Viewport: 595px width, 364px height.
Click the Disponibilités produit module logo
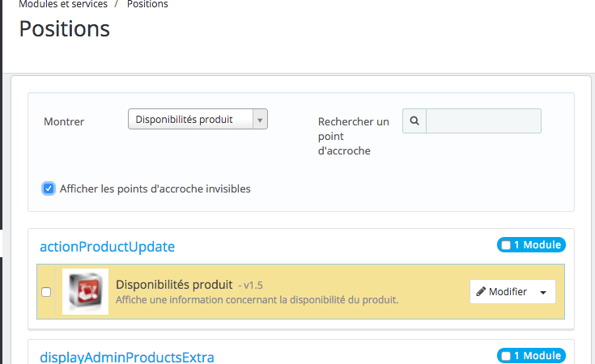(x=85, y=291)
